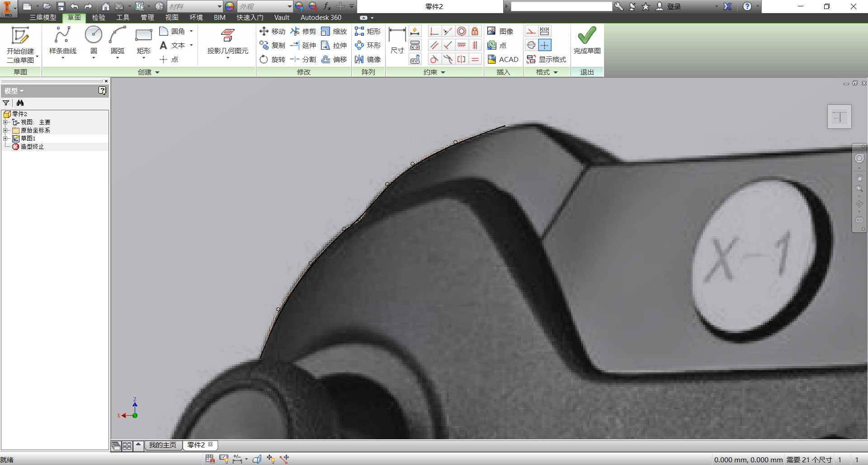
Task: Click Start 2D Sketch (开始创建二维草图)
Action: 20,44
